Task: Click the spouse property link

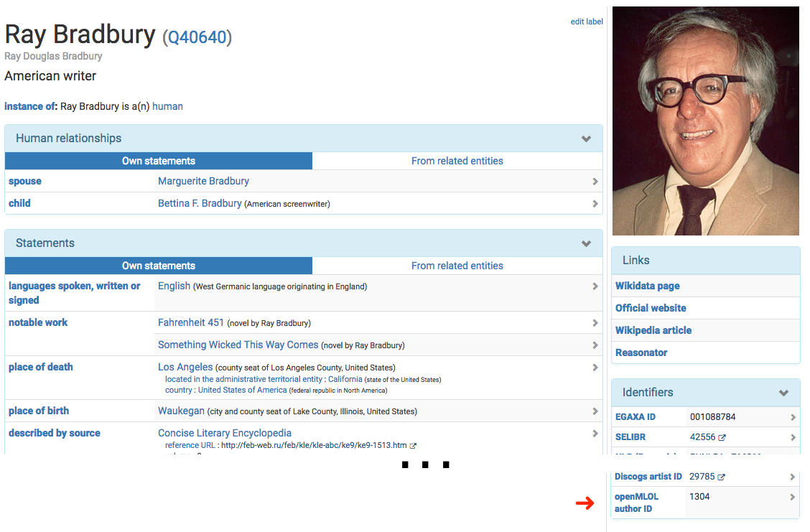Action: click(25, 182)
